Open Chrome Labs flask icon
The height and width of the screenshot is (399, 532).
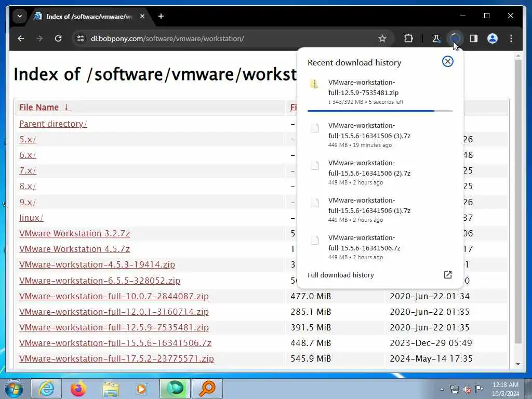point(436,38)
